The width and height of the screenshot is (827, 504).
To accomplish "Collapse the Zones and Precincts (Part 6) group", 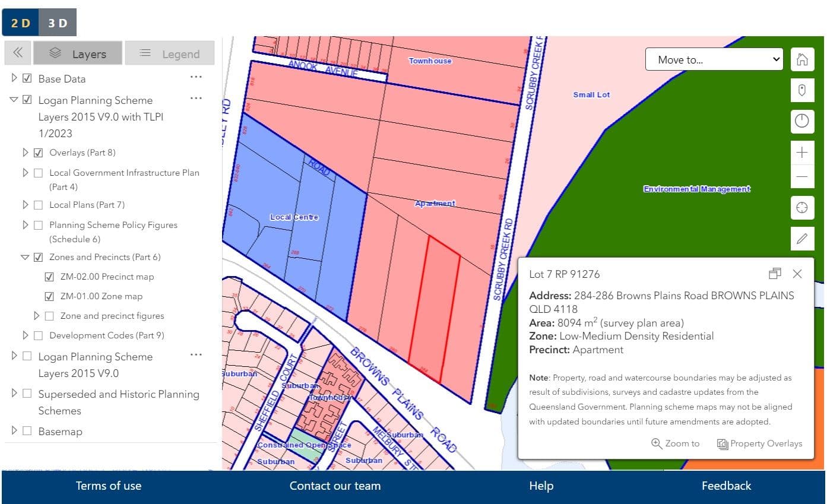I will click(25, 257).
